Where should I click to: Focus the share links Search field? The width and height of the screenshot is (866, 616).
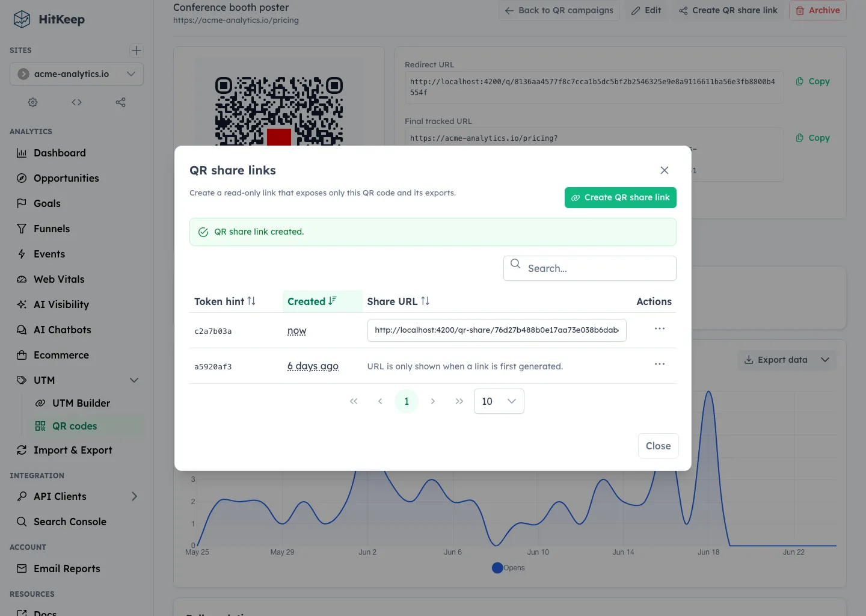[590, 268]
